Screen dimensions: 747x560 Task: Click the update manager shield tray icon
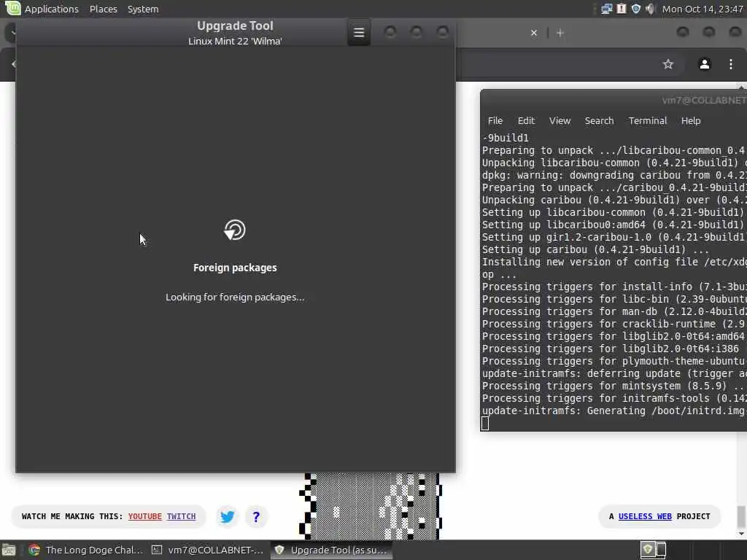pos(635,9)
